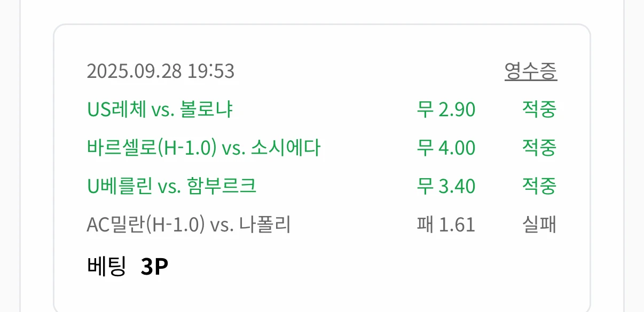This screenshot has width=644, height=312.
Task: Click the 무 2.90 odds
Action: coord(446,109)
